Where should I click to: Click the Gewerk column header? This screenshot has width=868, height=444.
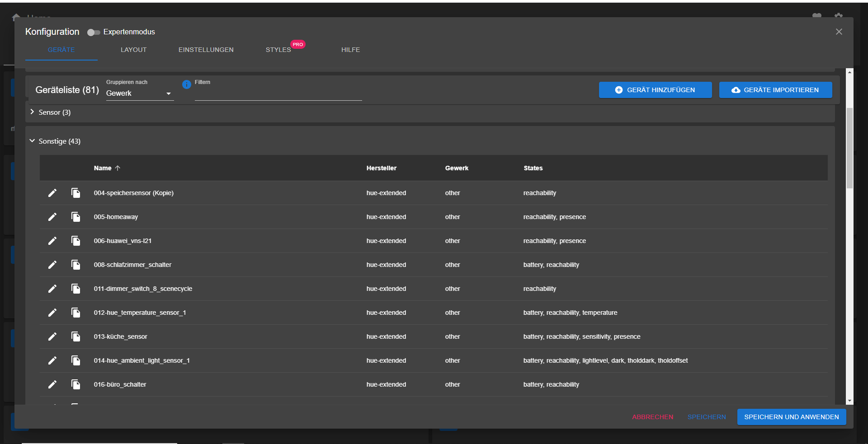[x=457, y=168]
